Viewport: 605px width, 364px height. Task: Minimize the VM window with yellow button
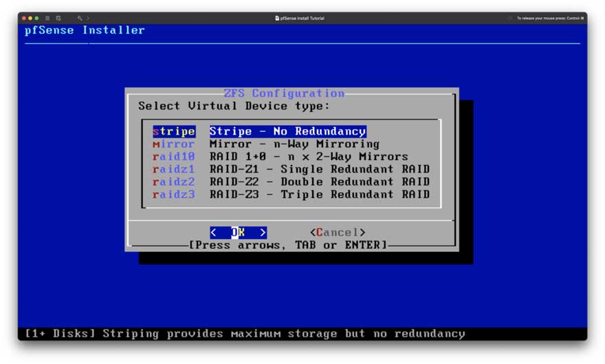point(30,18)
